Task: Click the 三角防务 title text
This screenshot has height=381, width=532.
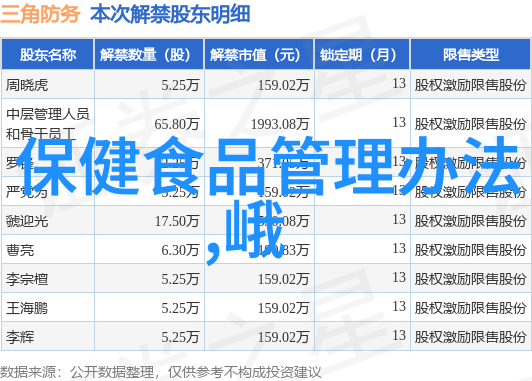Action: pyautogui.click(x=40, y=14)
